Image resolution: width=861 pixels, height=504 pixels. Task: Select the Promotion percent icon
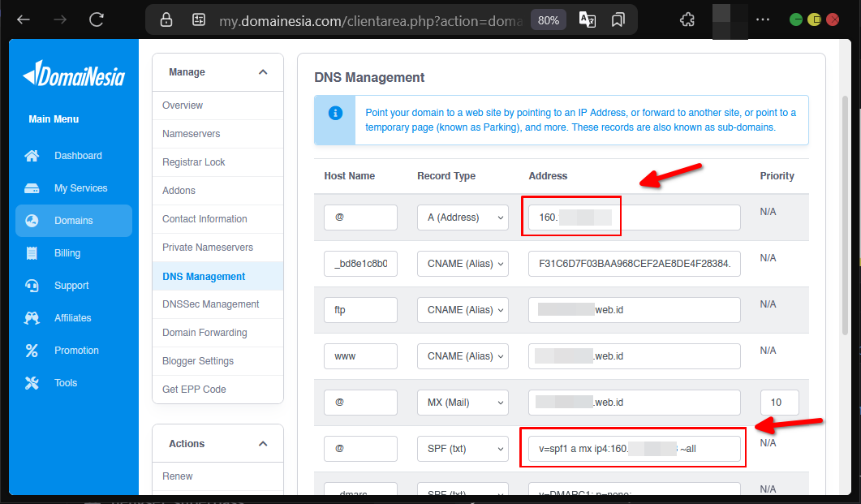click(32, 351)
